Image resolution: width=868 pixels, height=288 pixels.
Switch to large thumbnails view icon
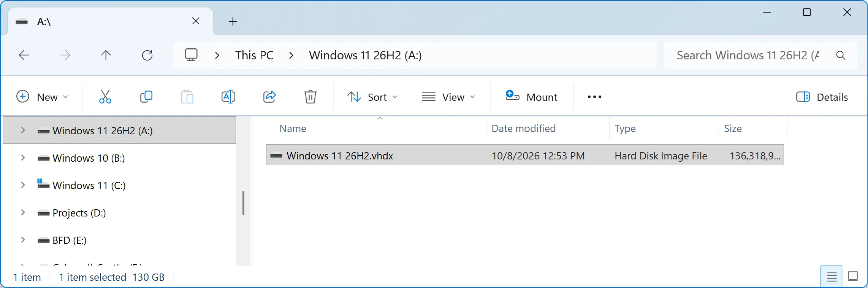853,277
